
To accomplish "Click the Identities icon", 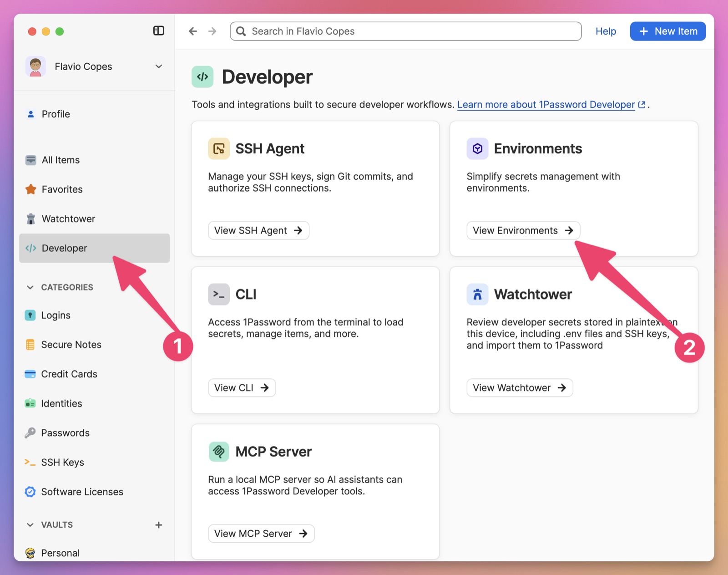I will click(30, 403).
